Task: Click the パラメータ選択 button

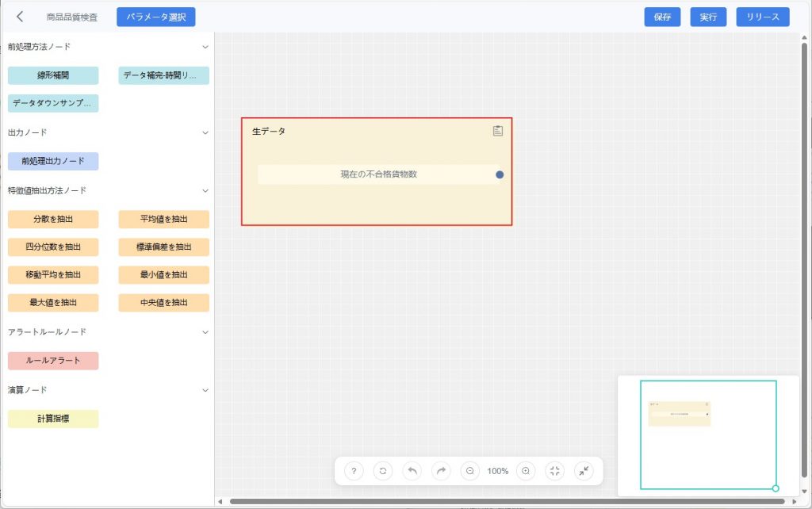Action: [x=155, y=17]
